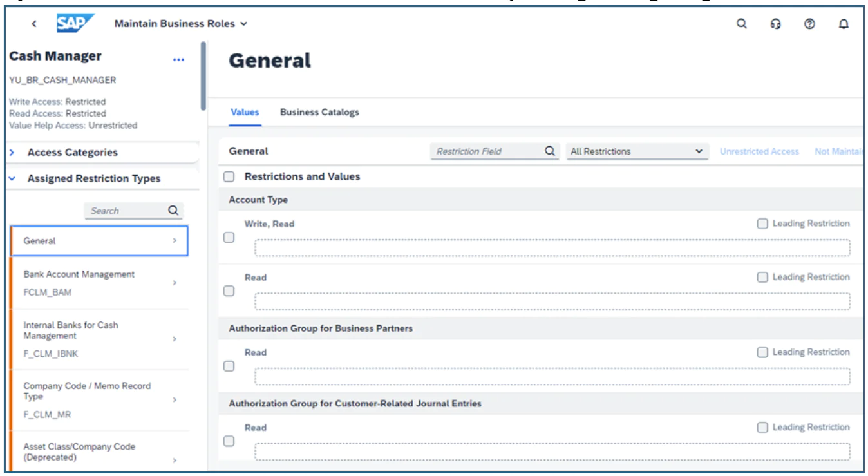Select General restriction type
Image resolution: width=868 pixels, height=476 pixels.
[x=99, y=241]
